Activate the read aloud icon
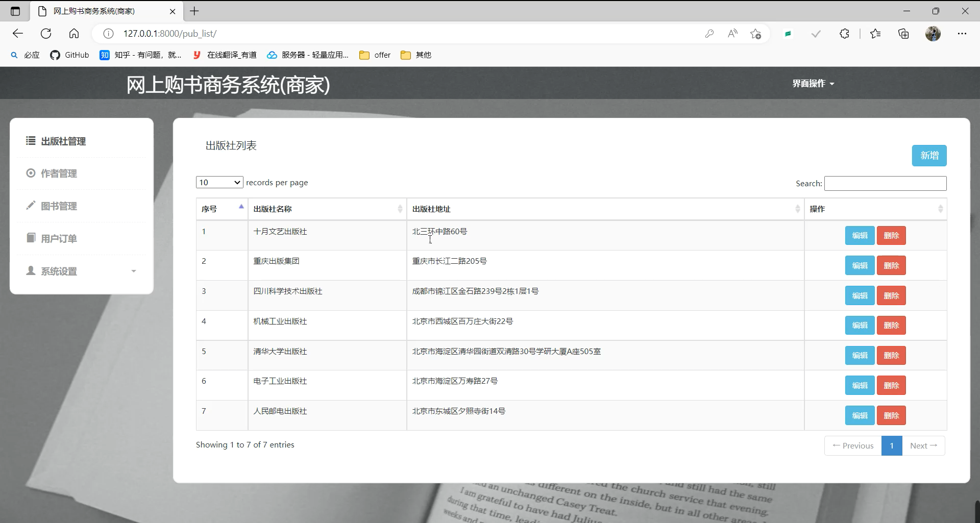The image size is (980, 523). 732,34
